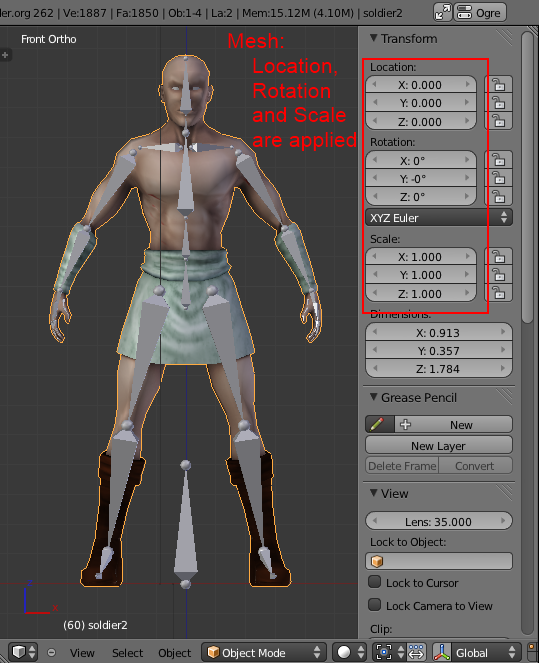Screen dimensions: 539x663
Task: Lock the Scale Y value
Action: tap(499, 275)
